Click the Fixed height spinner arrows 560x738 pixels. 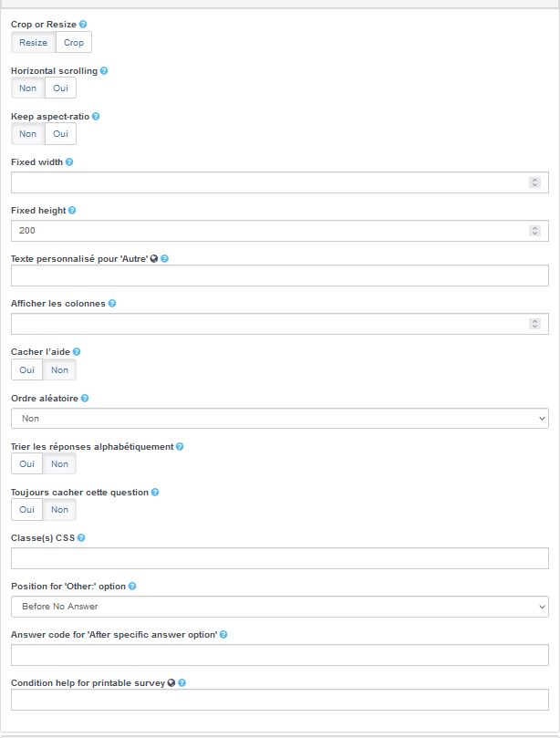click(x=535, y=231)
